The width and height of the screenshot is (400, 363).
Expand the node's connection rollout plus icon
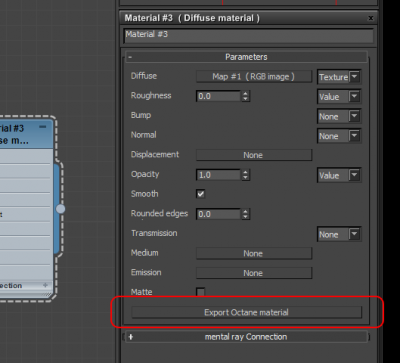[45, 285]
